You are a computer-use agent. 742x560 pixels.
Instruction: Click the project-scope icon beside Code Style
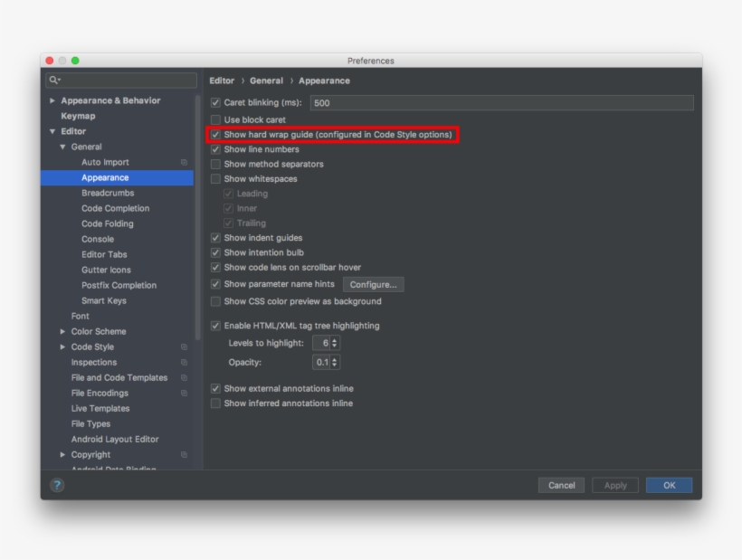point(184,347)
